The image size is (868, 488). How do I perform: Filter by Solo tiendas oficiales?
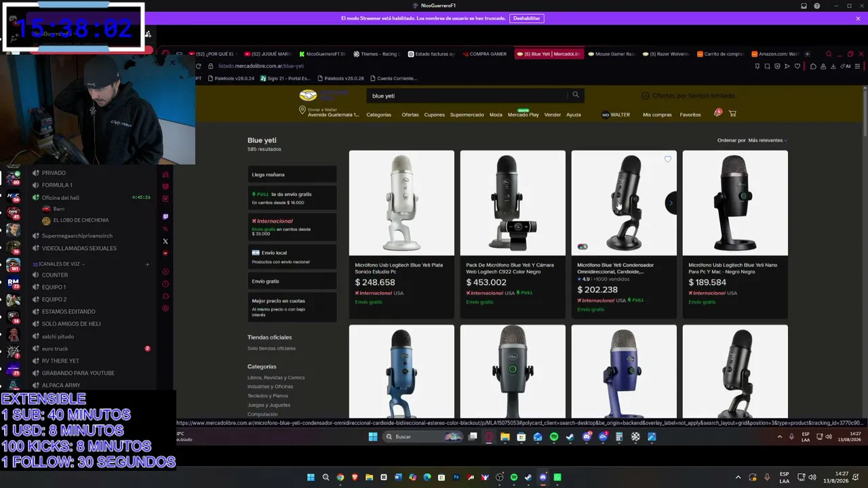(x=271, y=348)
